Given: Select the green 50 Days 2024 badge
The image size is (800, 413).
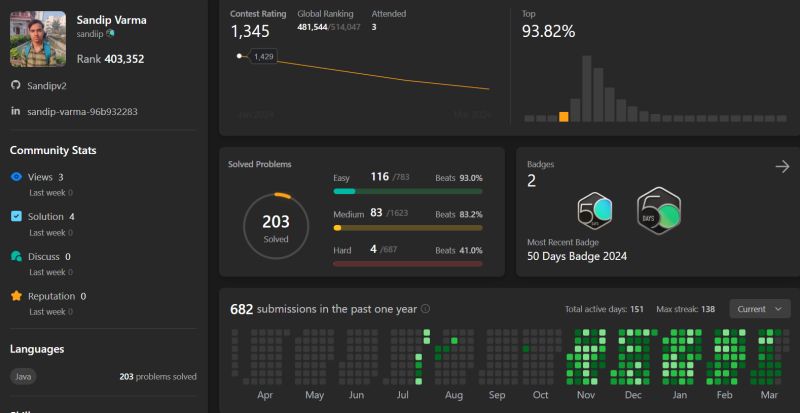Looking at the screenshot, I should (x=659, y=211).
